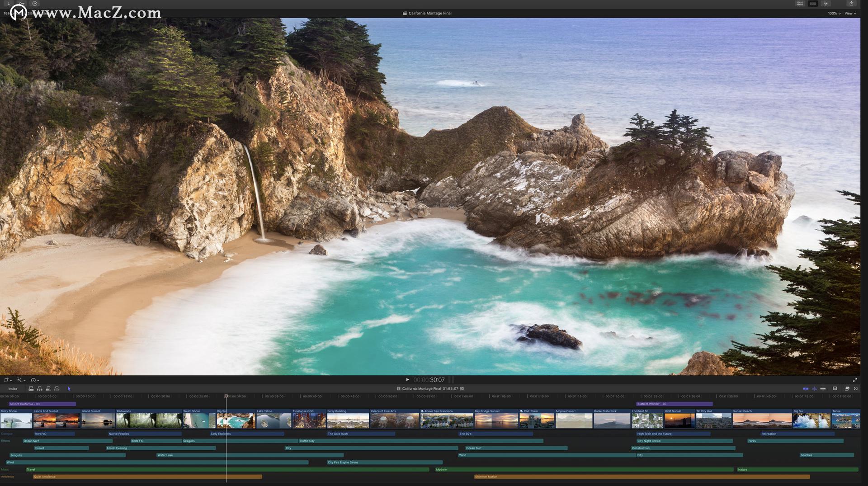868x486 pixels.
Task: Toggle the inspector panel visibility
Action: 826,4
